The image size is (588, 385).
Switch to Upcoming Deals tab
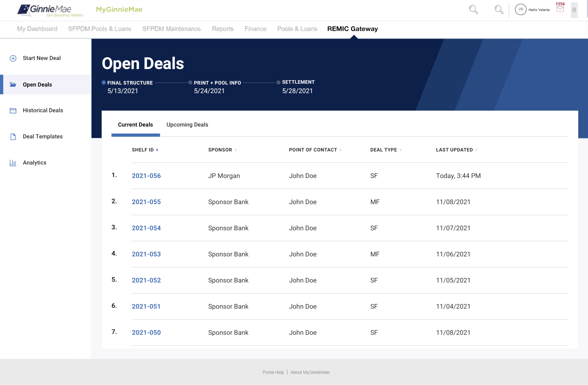tap(187, 125)
